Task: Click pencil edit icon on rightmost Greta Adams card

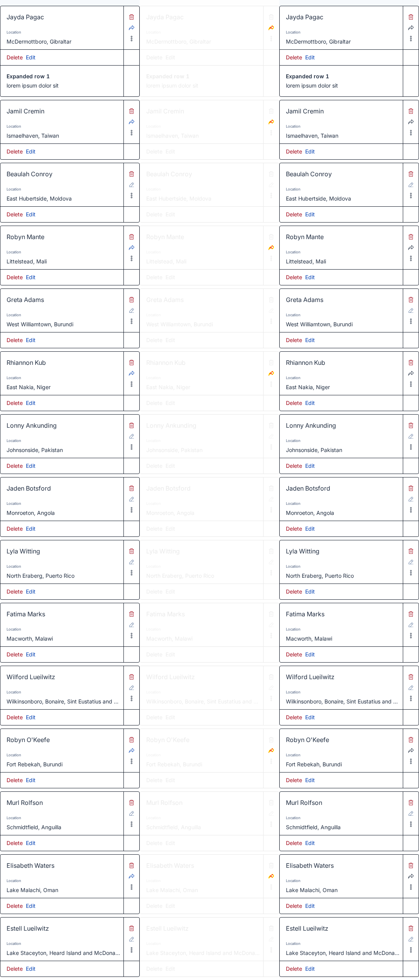Action: pyautogui.click(x=411, y=310)
